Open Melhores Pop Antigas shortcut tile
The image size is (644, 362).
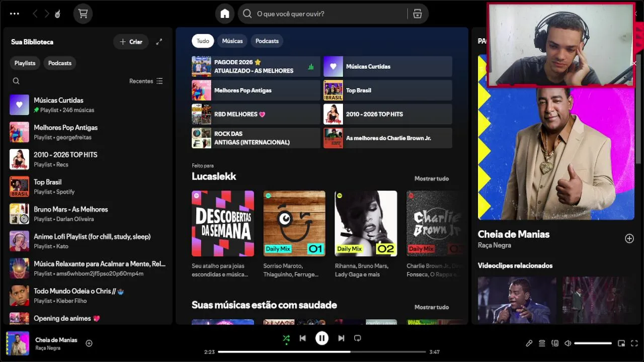pos(256,90)
